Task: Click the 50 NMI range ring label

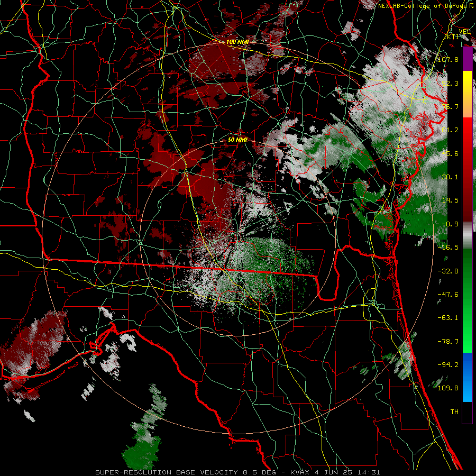Action: (x=237, y=140)
